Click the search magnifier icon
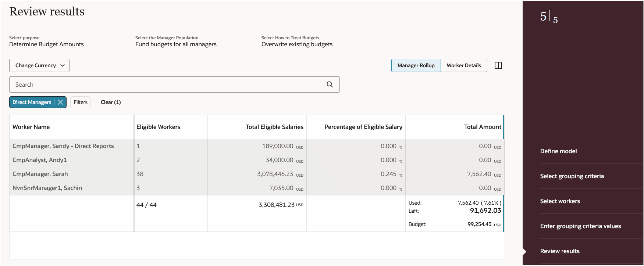This screenshot has height=266, width=644. coord(330,85)
